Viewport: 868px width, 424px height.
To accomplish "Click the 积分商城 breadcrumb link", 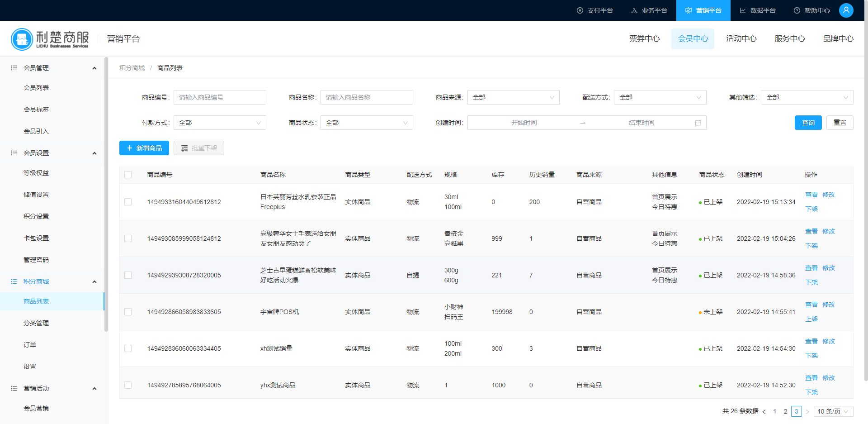I will point(132,68).
